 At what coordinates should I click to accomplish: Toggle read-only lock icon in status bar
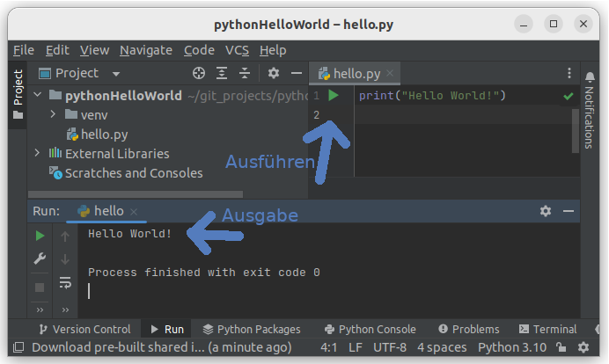point(562,347)
